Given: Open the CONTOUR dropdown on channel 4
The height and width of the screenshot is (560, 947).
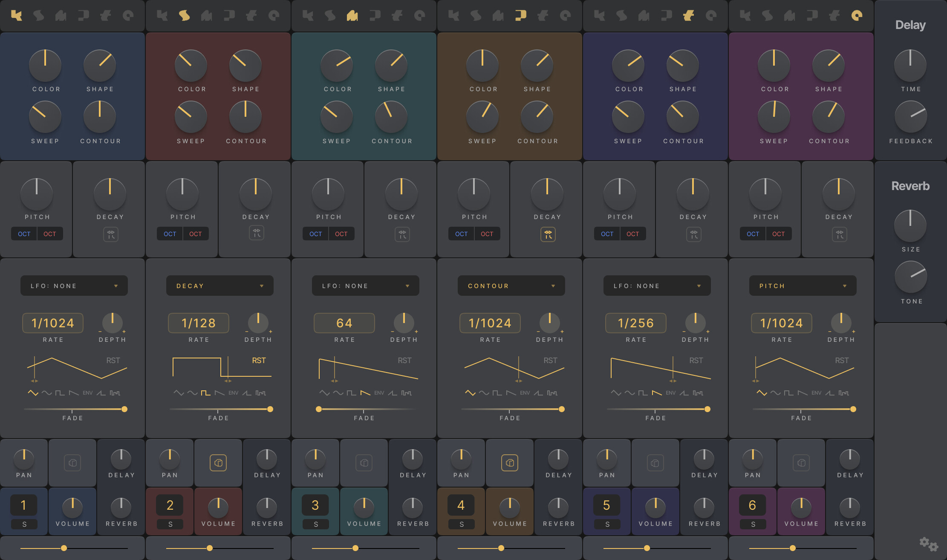Looking at the screenshot, I should [511, 286].
